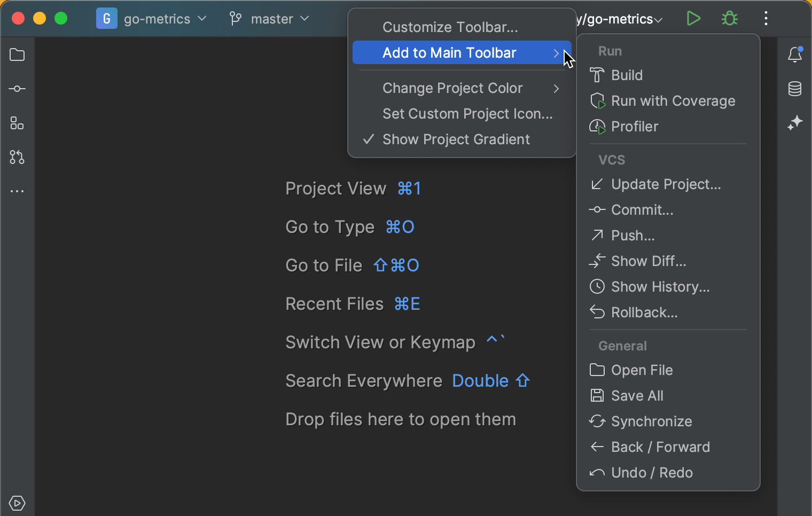812x516 pixels.
Task: Click the More Tool Windows ellipsis
Action: [x=17, y=191]
